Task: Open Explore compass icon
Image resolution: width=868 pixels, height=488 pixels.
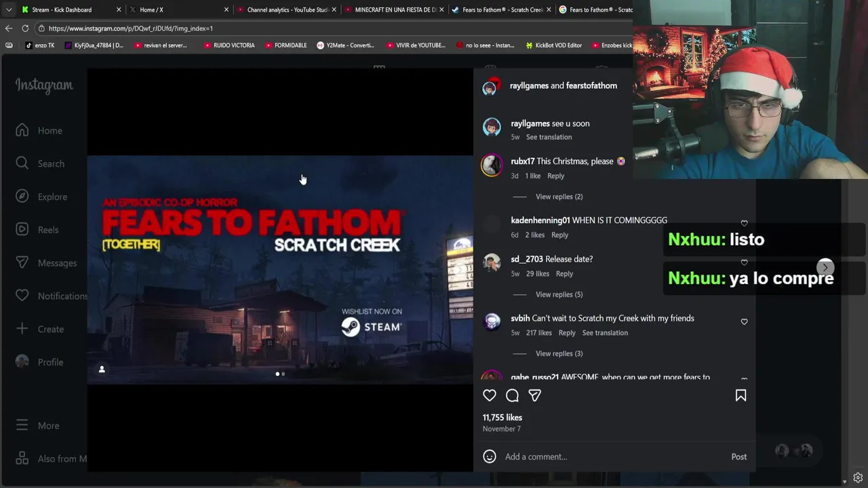Action: click(22, 197)
